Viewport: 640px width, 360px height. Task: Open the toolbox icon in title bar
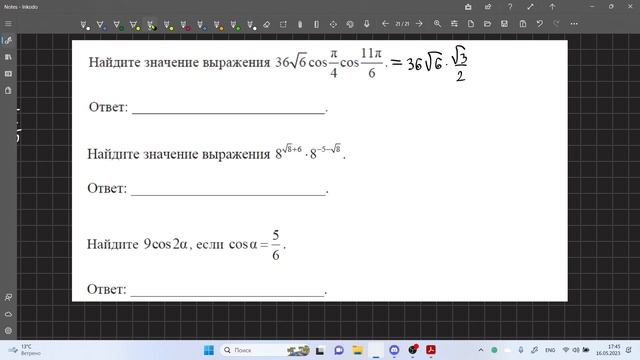pos(468,7)
